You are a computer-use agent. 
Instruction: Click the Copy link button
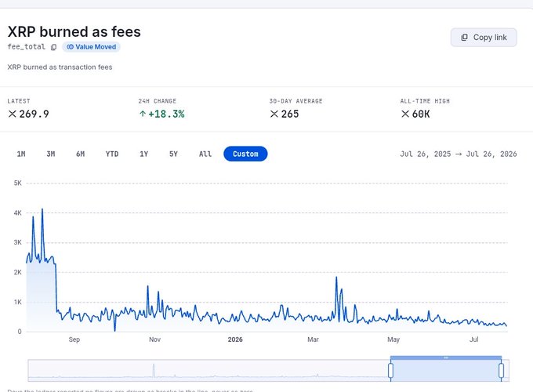click(484, 38)
